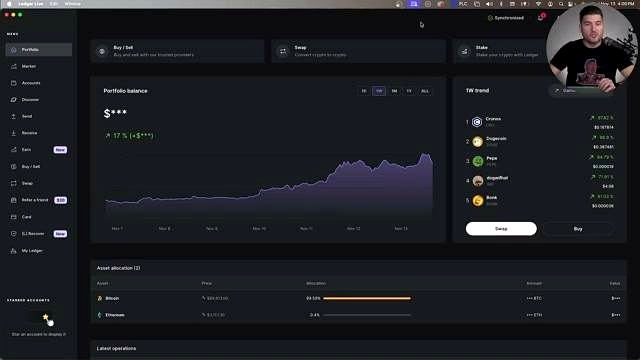Click the 17 % gain text
Image resolution: width=640 pixels, height=360 pixels.
129,136
